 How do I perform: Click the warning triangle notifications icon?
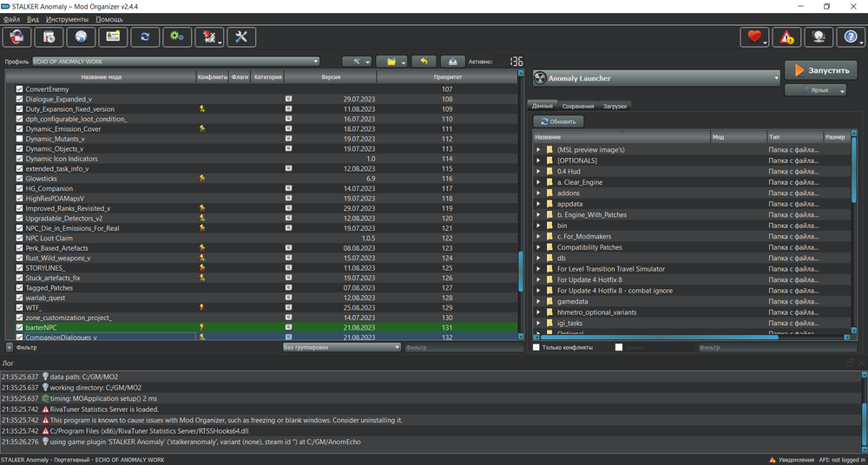click(x=786, y=36)
